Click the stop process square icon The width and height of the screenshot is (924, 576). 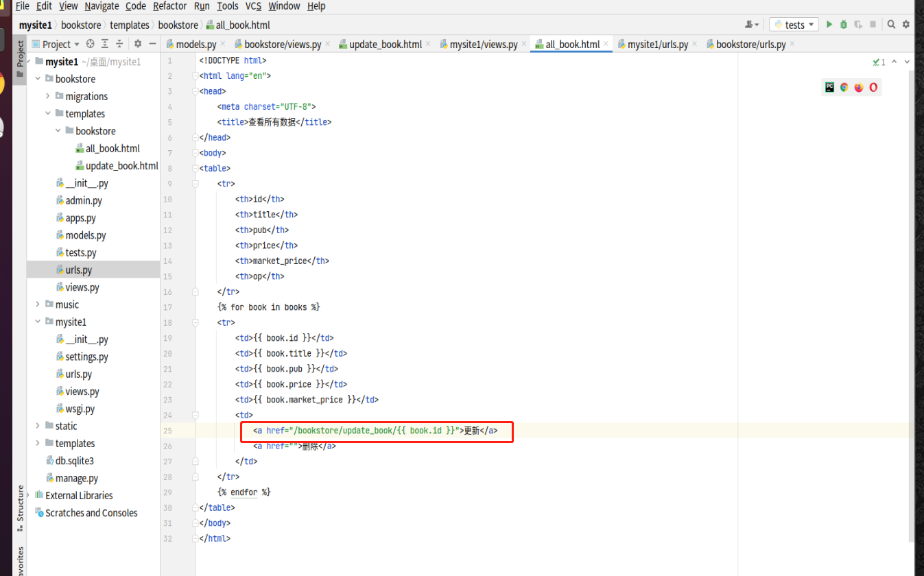873,25
